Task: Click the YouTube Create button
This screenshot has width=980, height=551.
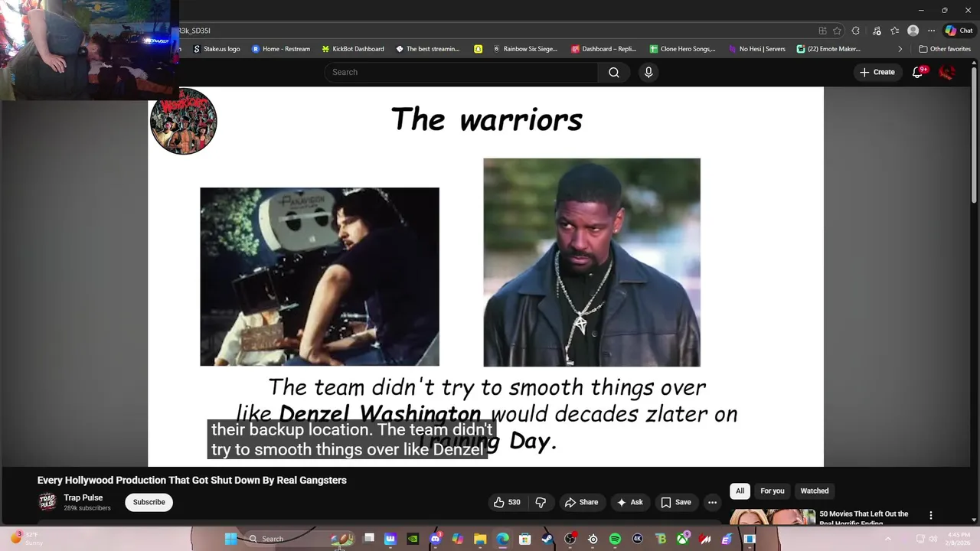Action: [x=877, y=72]
